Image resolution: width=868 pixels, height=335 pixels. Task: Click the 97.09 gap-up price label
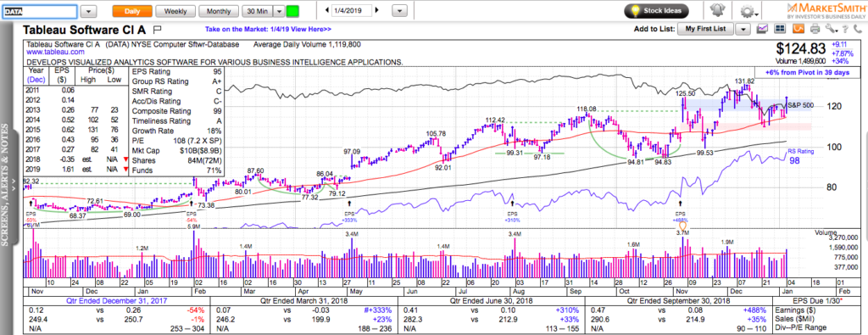(352, 151)
